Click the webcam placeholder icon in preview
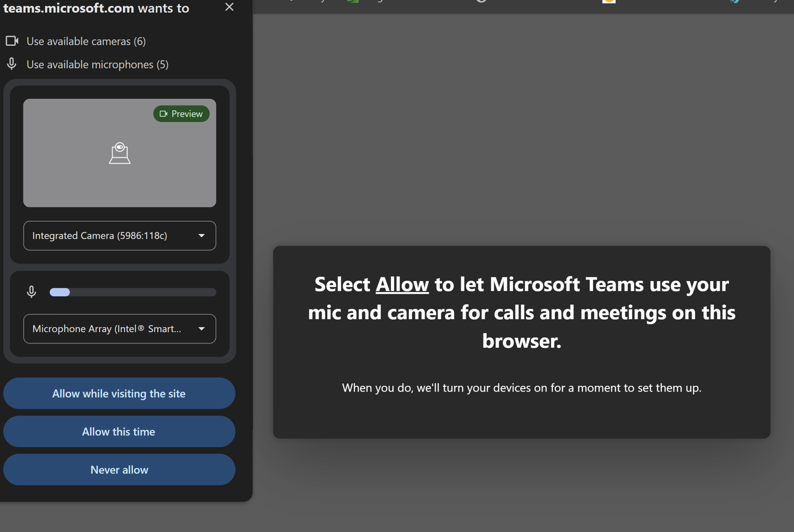This screenshot has height=532, width=794. click(x=120, y=153)
